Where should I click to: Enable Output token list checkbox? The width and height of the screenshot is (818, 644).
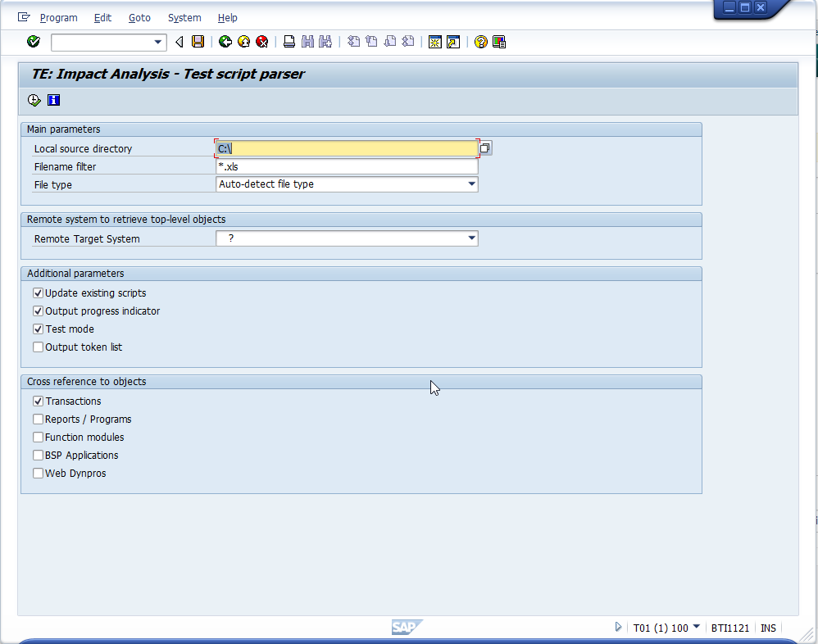pyautogui.click(x=38, y=347)
